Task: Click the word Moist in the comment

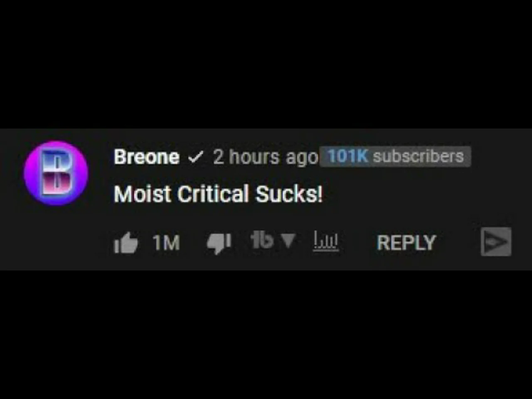Action: click(x=143, y=194)
